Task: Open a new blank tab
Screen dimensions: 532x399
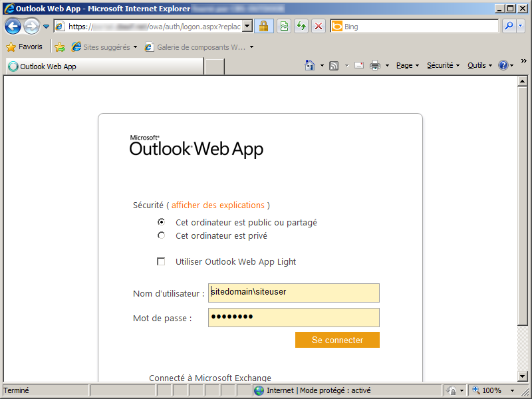Action: pyautogui.click(x=215, y=66)
